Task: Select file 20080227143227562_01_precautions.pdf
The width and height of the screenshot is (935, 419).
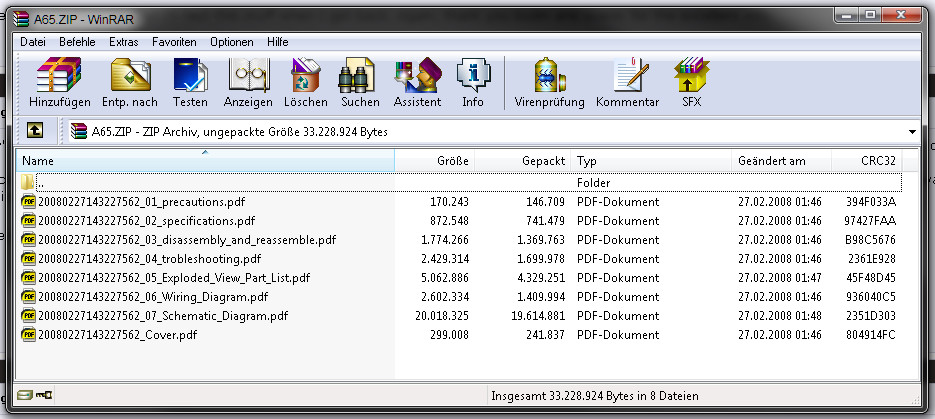Action: click(x=141, y=201)
